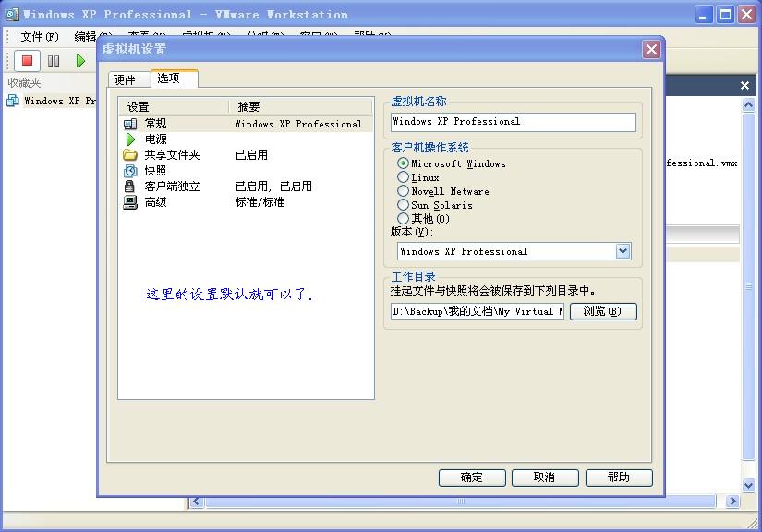762x532 pixels.
Task: Click the Pause virtual machine toolbar icon
Action: tap(54, 61)
